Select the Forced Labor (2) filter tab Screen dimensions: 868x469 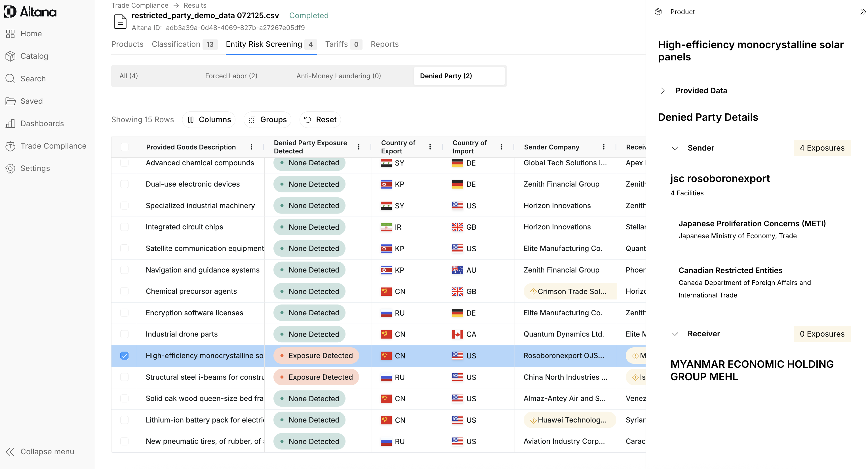coord(231,76)
